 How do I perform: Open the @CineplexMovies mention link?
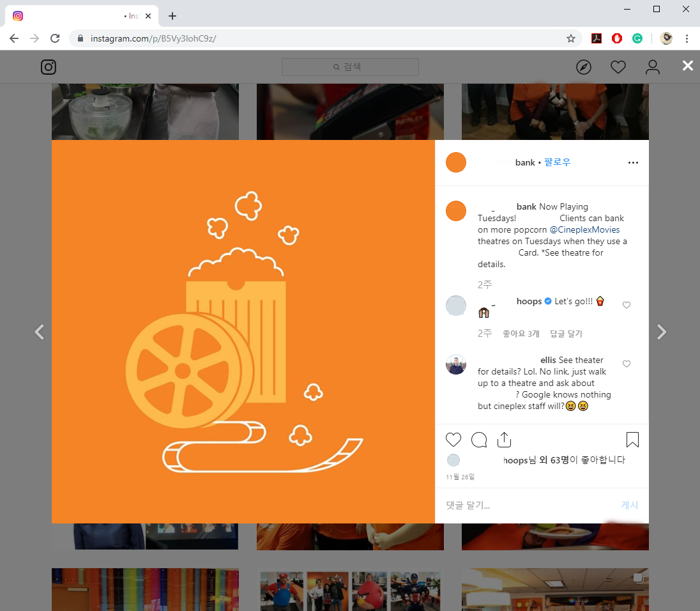click(584, 229)
